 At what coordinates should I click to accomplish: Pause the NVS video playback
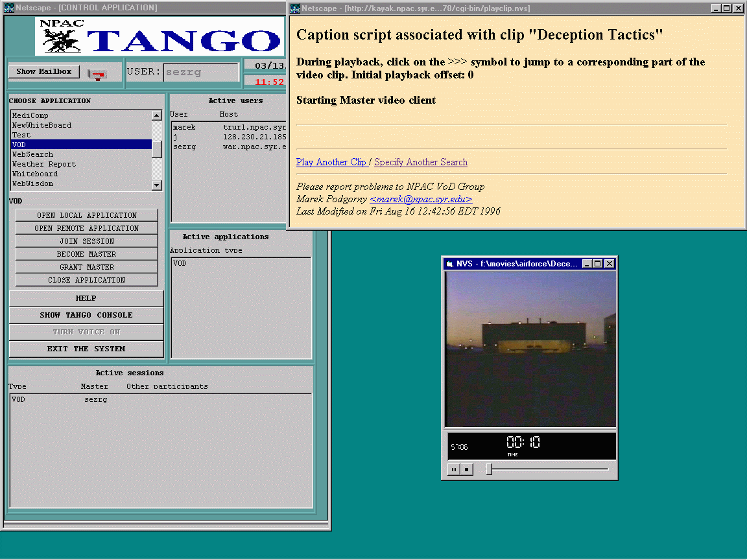click(x=454, y=469)
